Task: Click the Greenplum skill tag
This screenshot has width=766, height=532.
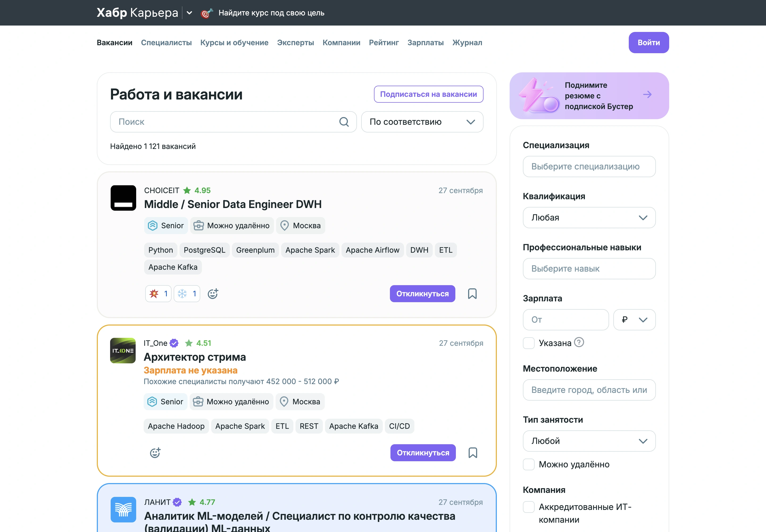Action: pos(255,250)
